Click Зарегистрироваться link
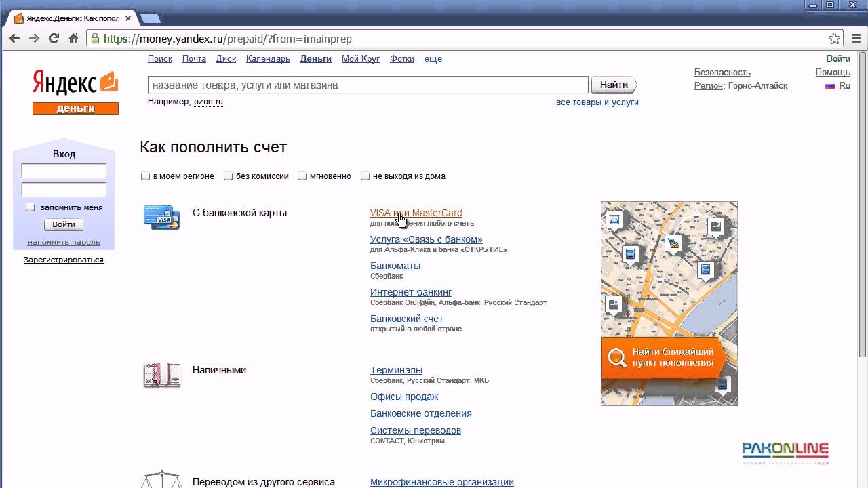The height and width of the screenshot is (488, 868). [64, 260]
